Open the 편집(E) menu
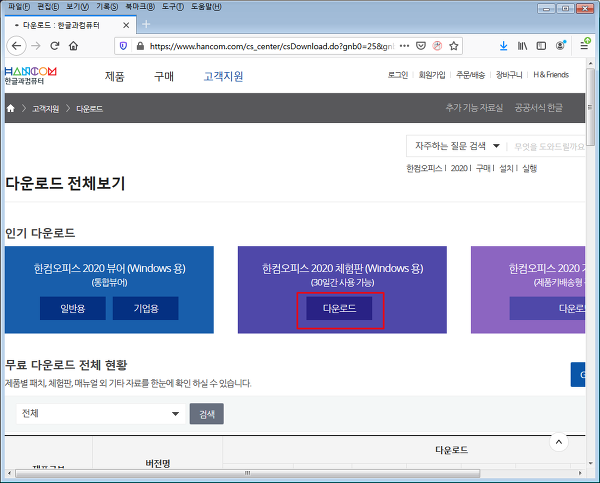The width and height of the screenshot is (600, 483). tap(48, 7)
